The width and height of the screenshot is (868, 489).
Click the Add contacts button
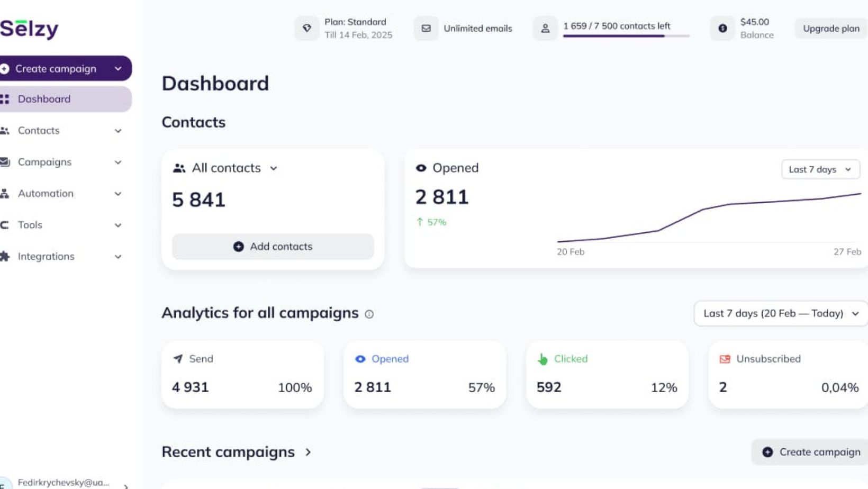click(273, 247)
